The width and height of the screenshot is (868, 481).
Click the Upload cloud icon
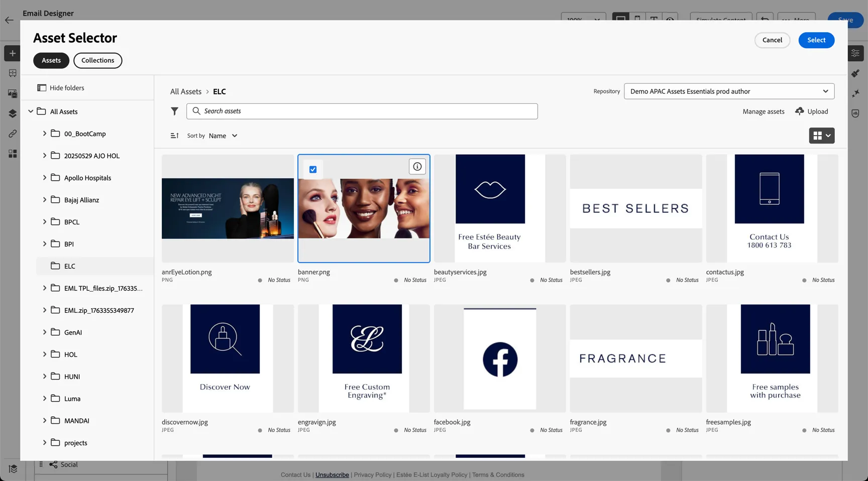pyautogui.click(x=800, y=111)
